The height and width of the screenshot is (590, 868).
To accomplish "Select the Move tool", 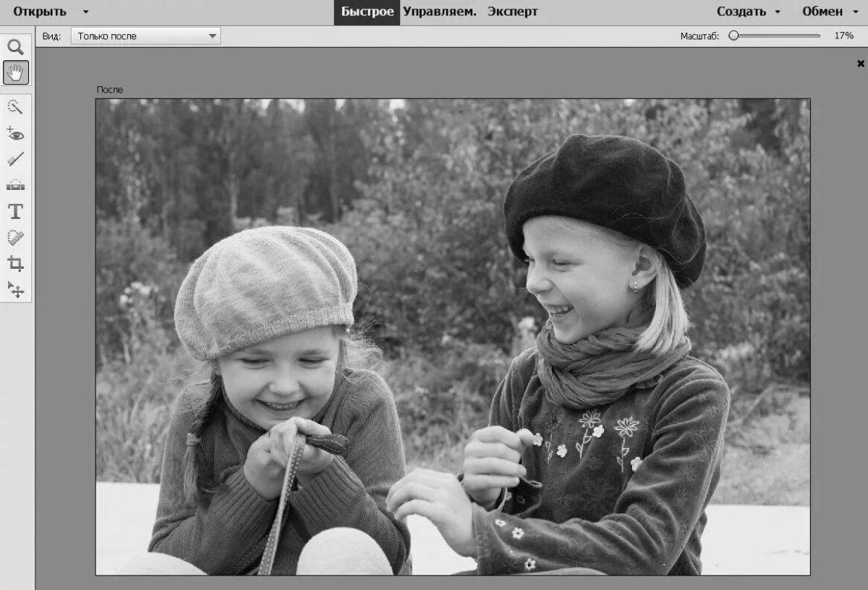I will click(x=16, y=289).
